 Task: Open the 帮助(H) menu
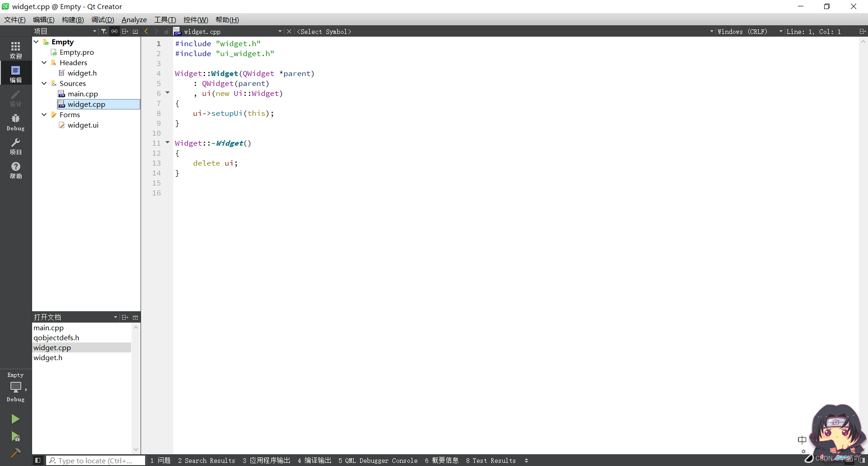coord(227,19)
